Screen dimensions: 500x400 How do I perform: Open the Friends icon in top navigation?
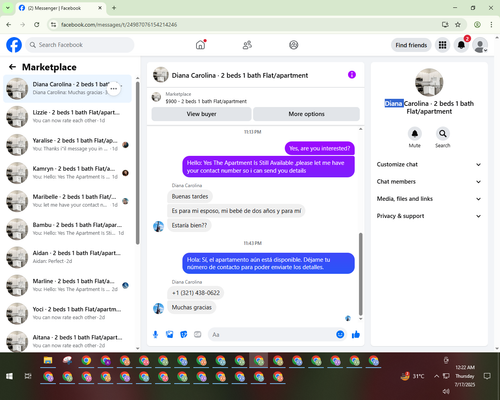[x=247, y=45]
